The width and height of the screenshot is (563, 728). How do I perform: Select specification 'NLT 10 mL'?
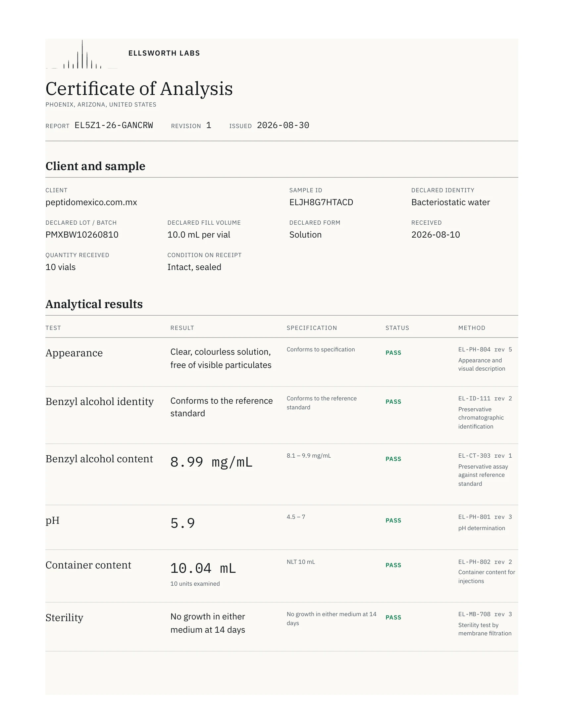[x=301, y=562]
